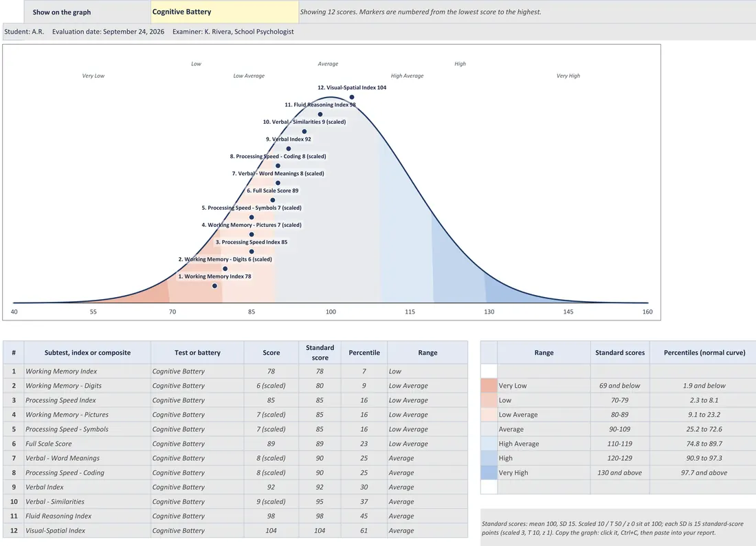Click the 'Working Memory Index' row name cell
This screenshot has width=756, height=546.
pyautogui.click(x=87, y=371)
